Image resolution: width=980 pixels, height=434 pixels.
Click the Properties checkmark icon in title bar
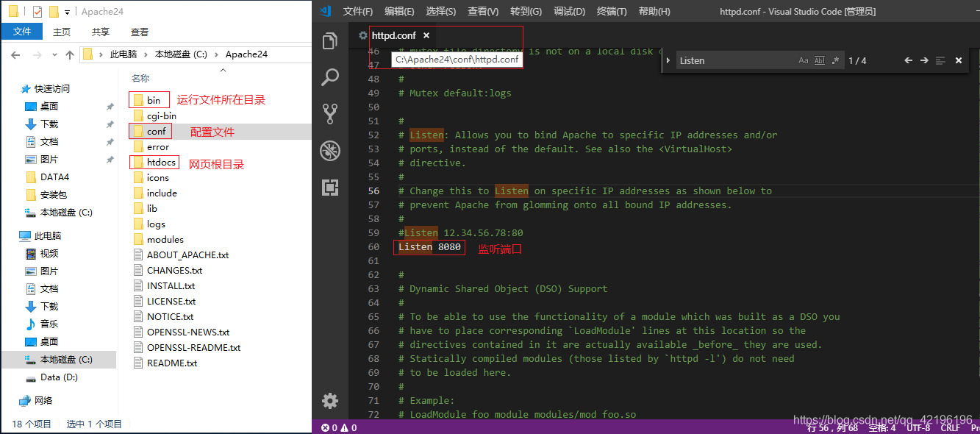click(x=37, y=11)
